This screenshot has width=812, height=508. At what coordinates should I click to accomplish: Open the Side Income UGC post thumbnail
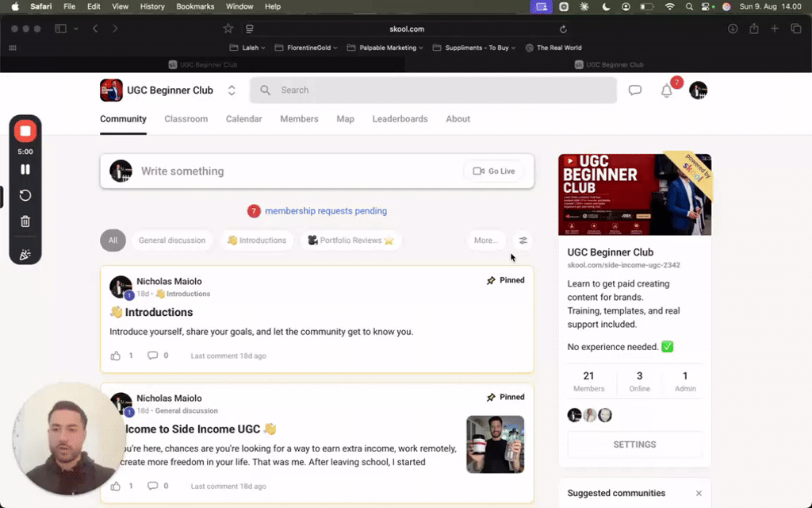click(495, 444)
